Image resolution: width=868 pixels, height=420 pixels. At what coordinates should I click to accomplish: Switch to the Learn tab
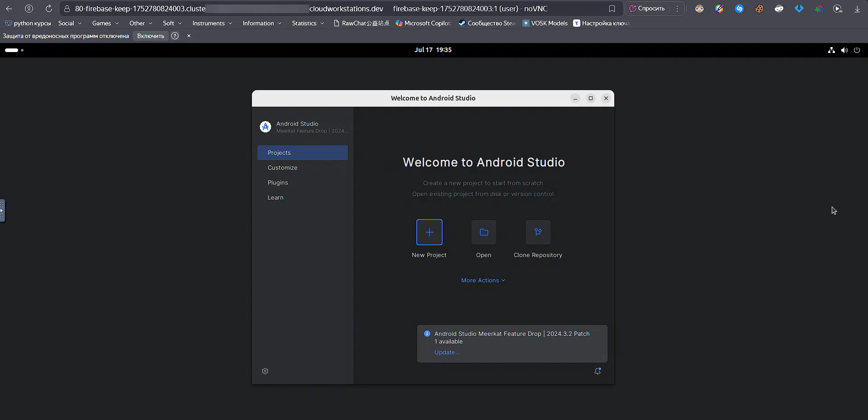303,197
